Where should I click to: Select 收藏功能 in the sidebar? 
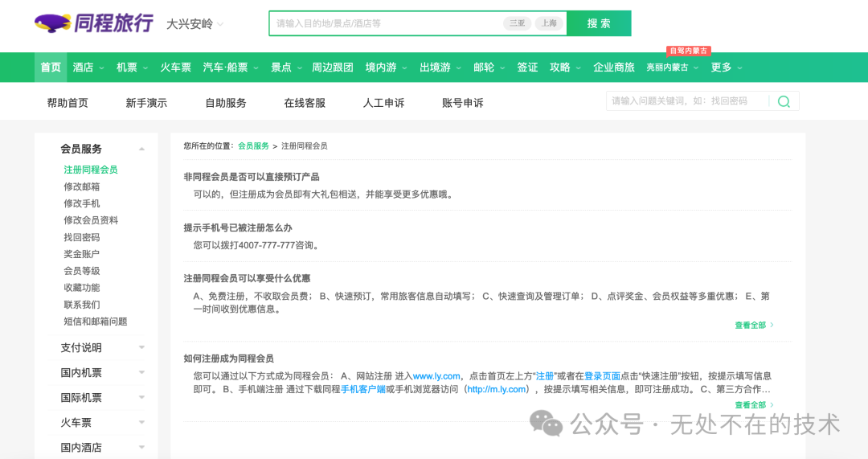pyautogui.click(x=81, y=288)
